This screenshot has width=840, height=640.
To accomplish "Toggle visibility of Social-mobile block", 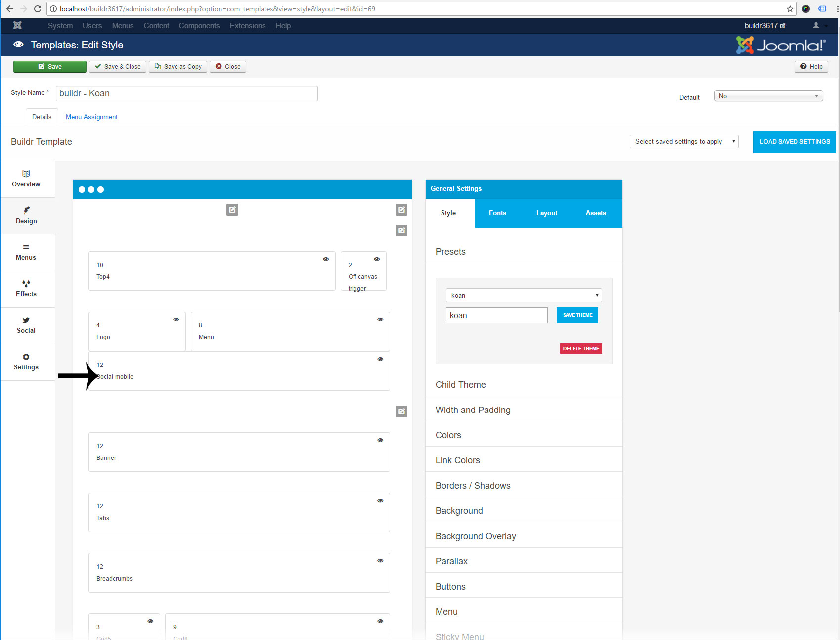I will pyautogui.click(x=380, y=359).
